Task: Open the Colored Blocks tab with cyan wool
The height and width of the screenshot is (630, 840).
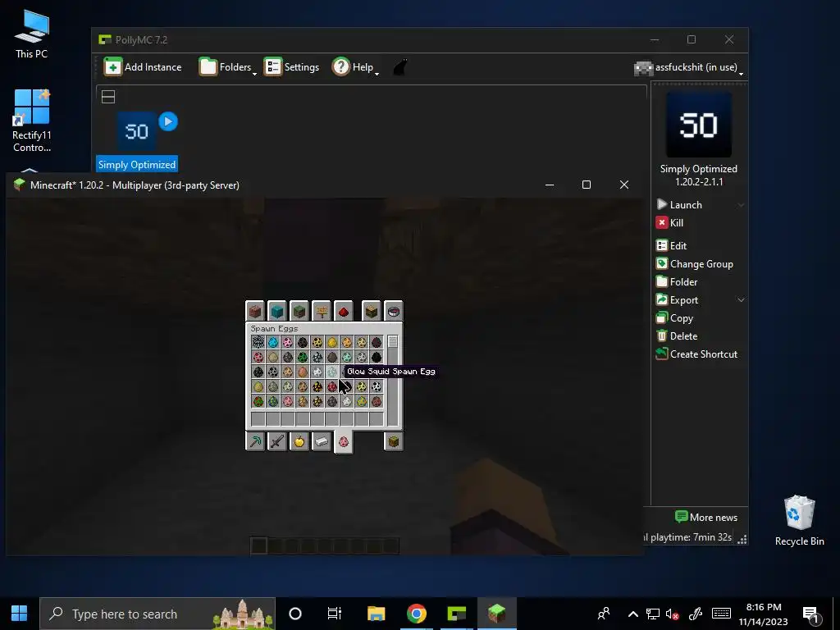Action: click(x=277, y=311)
